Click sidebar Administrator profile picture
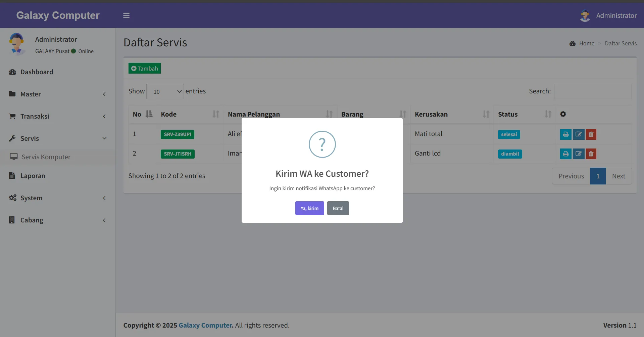Image resolution: width=644 pixels, height=337 pixels. pos(16,44)
